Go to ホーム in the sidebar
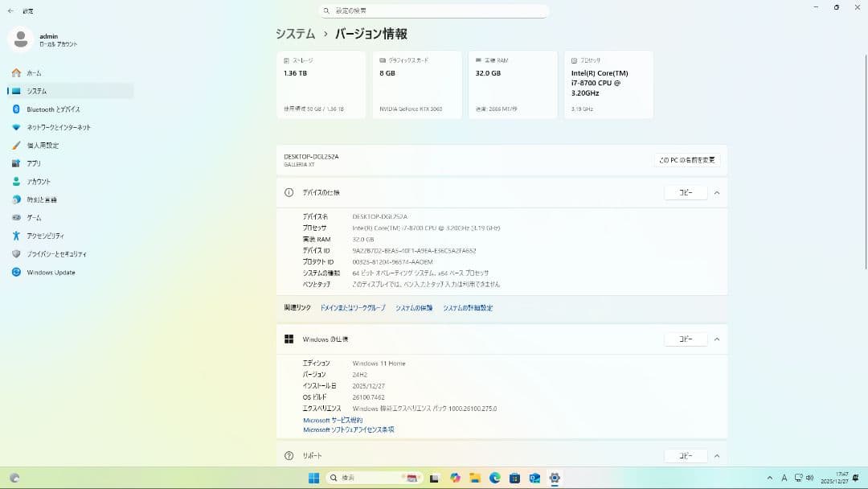This screenshot has height=489, width=868. click(34, 73)
